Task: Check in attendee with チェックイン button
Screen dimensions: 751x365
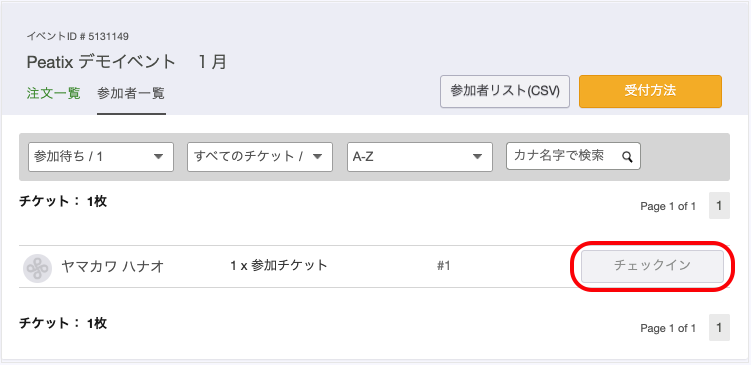Action: [x=652, y=266]
